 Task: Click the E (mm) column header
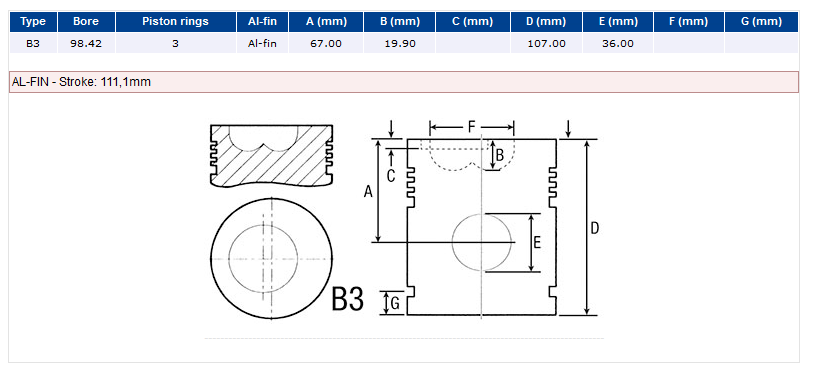click(x=618, y=22)
